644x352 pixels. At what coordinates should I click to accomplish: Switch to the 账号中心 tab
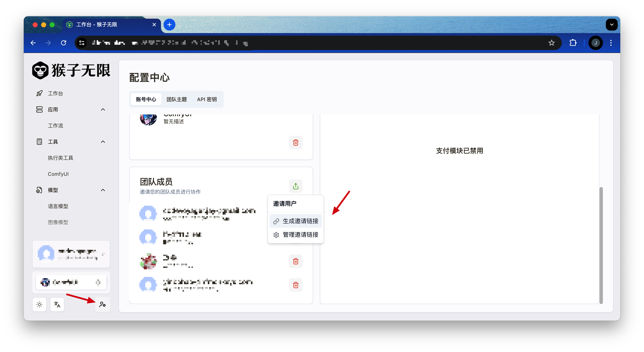tap(146, 99)
